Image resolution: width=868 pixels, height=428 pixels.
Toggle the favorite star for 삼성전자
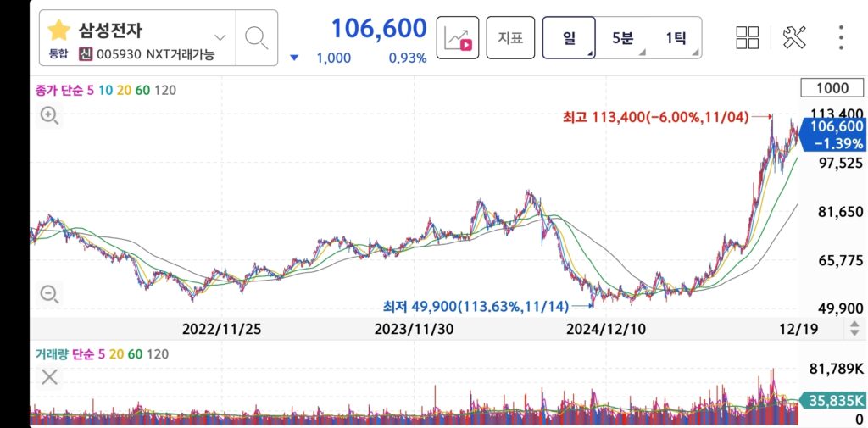tap(58, 31)
